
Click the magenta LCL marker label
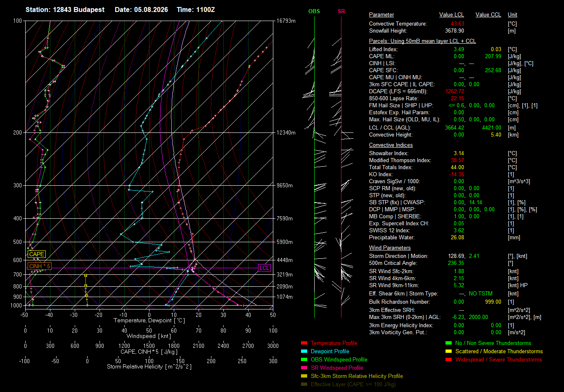pos(264,268)
